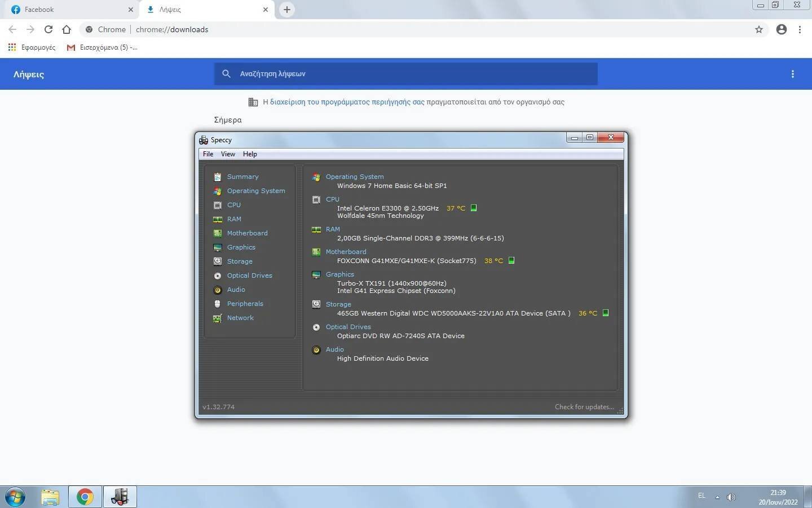Open Chrome's three-dot main menu
This screenshot has height=508, width=812.
pyautogui.click(x=800, y=29)
